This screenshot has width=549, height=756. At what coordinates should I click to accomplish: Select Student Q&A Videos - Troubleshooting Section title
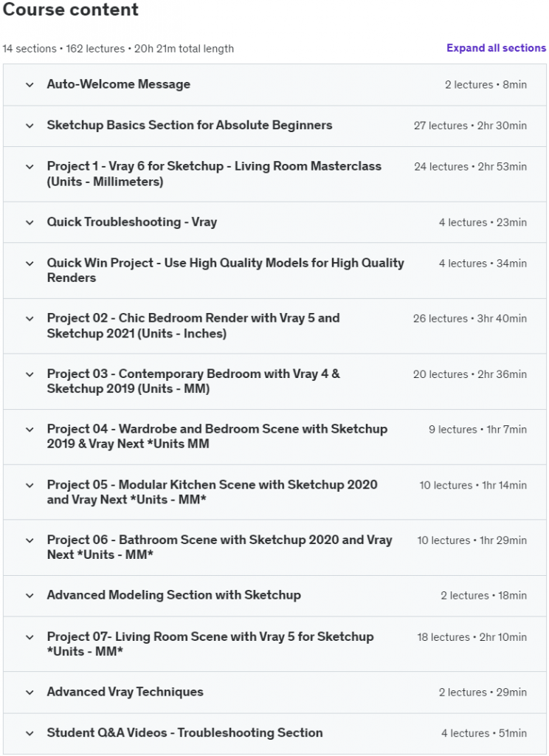tap(184, 733)
